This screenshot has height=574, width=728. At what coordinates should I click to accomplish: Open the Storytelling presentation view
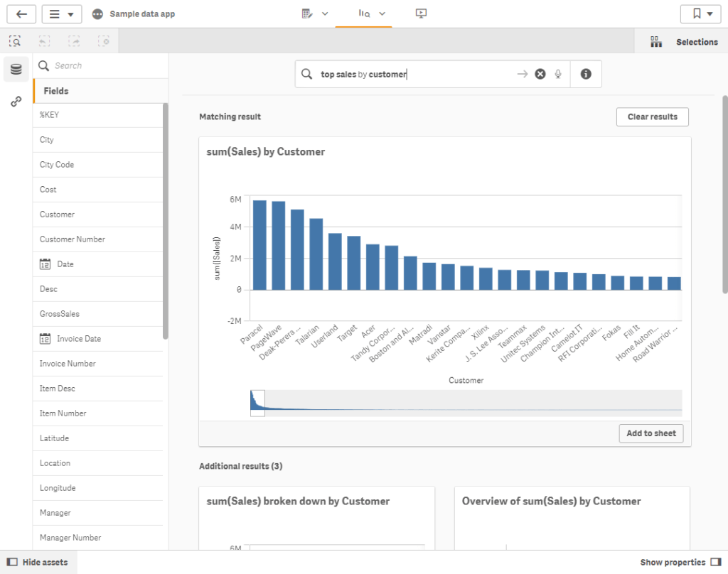[421, 13]
